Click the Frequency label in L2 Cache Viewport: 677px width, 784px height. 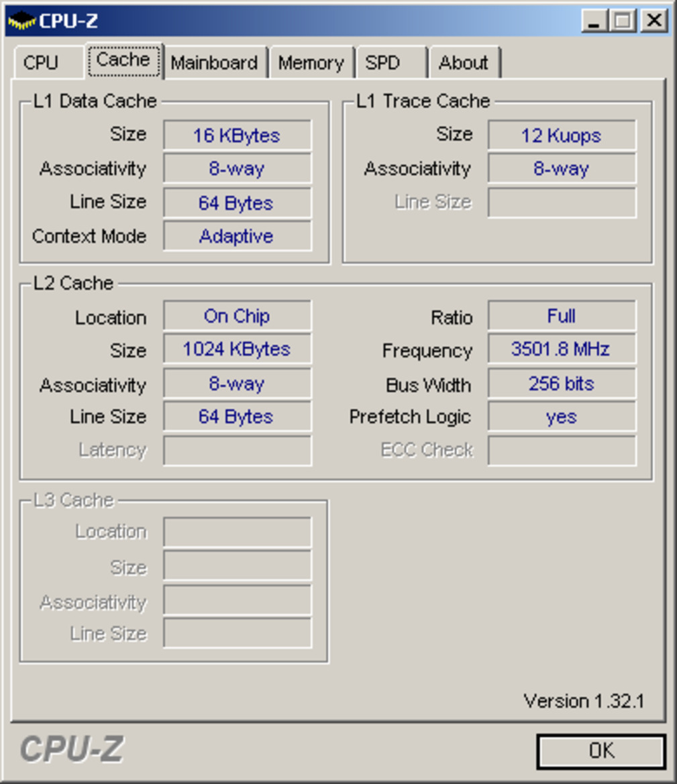click(x=427, y=351)
